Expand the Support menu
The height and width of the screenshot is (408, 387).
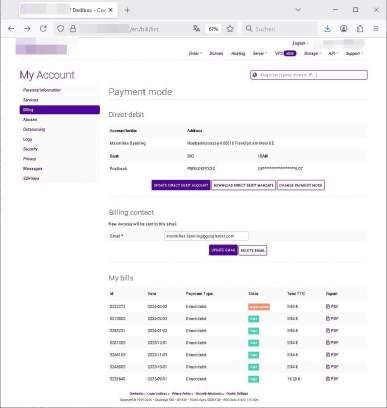click(x=354, y=53)
